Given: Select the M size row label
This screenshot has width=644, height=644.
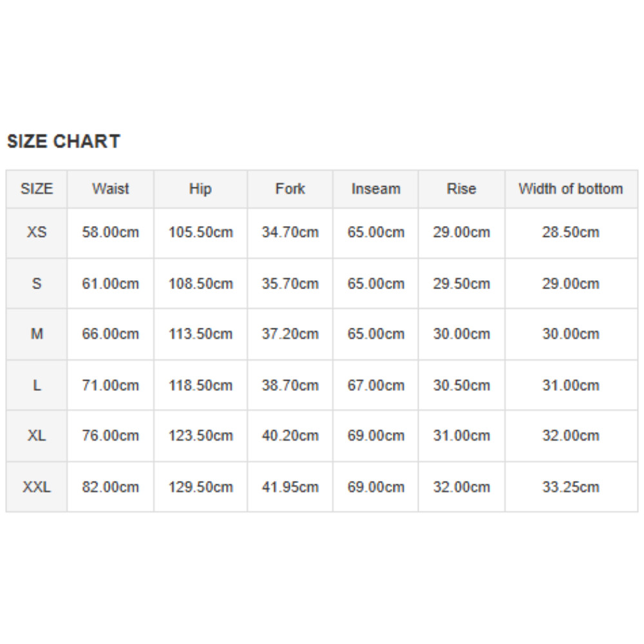Looking at the screenshot, I should (x=37, y=334).
